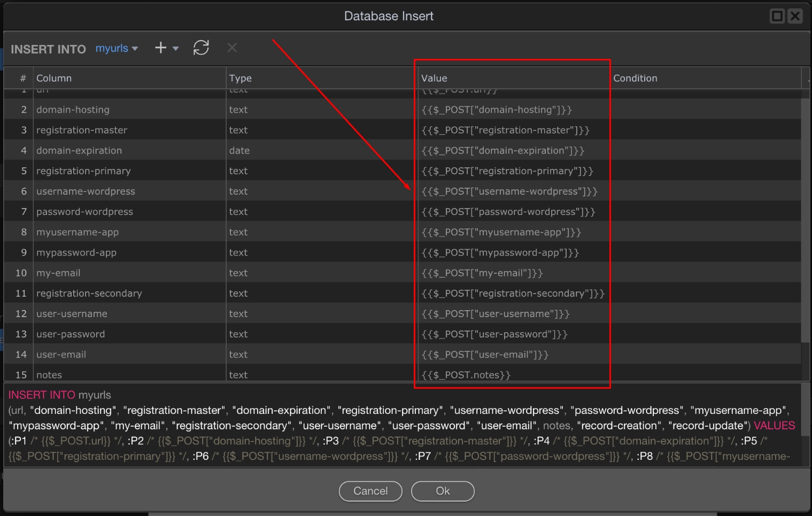Click the add column plus icon
The width and height of the screenshot is (812, 516).
click(160, 48)
